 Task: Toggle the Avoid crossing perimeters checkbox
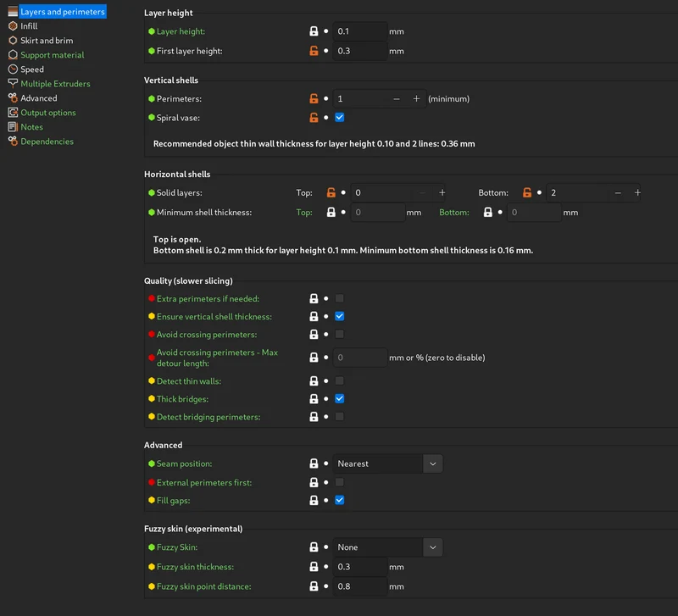pyautogui.click(x=340, y=334)
